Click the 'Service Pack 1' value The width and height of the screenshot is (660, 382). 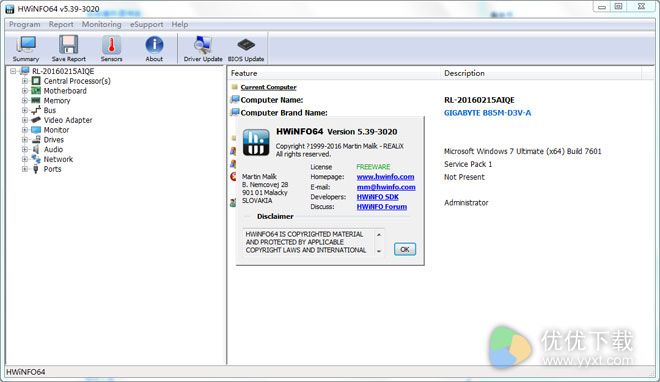coord(468,164)
